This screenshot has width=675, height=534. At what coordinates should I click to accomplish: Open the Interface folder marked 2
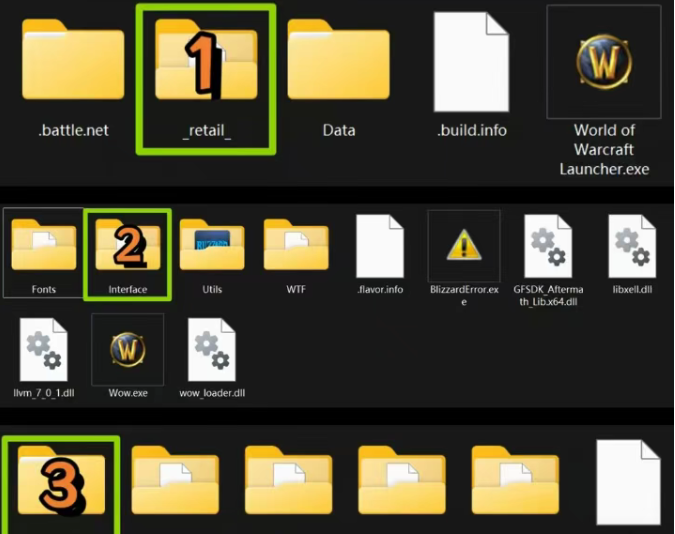click(x=128, y=246)
